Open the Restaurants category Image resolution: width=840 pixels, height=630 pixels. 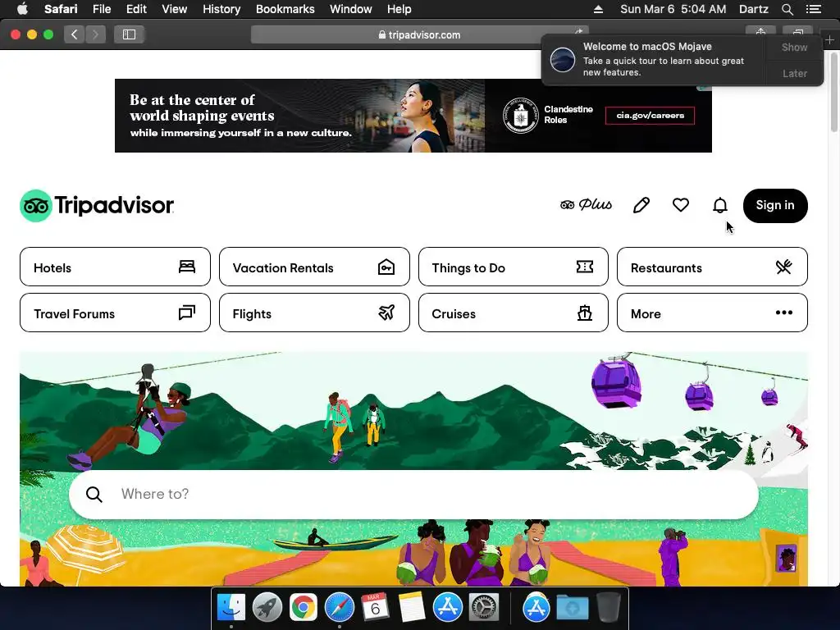pyautogui.click(x=712, y=267)
